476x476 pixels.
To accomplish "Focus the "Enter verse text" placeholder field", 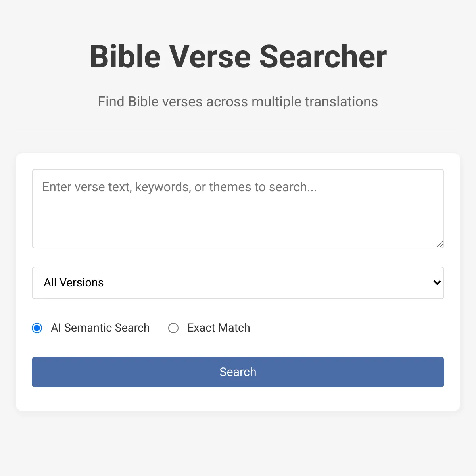I will tap(179, 187).
